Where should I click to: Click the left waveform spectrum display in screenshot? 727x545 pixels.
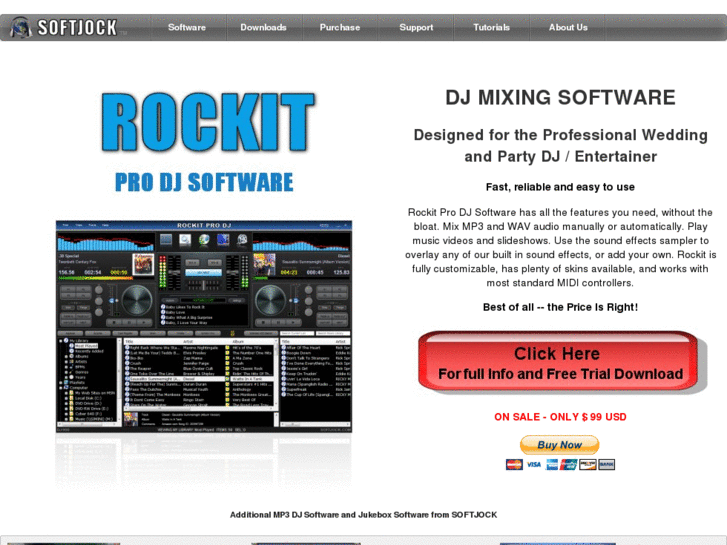pos(106,243)
